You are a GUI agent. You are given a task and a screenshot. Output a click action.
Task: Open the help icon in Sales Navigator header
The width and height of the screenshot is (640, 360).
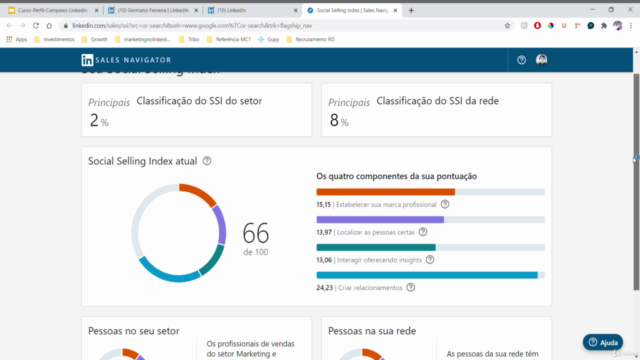521,60
